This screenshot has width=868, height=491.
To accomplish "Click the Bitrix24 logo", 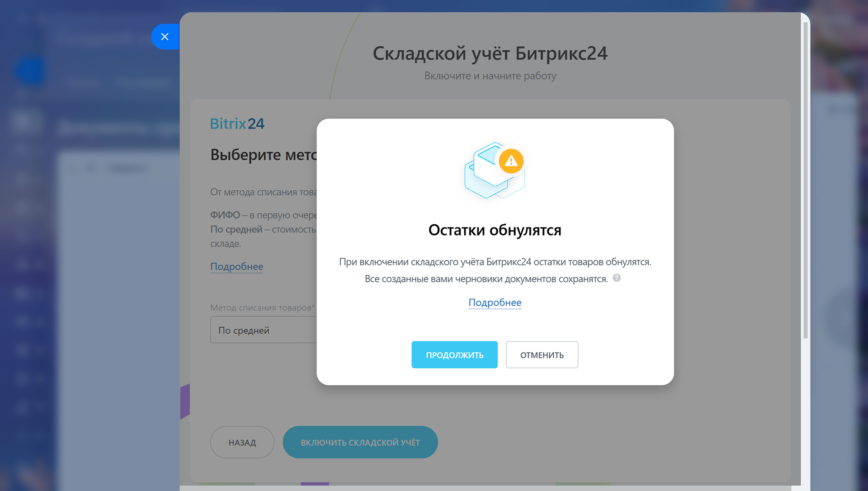I will [x=237, y=123].
